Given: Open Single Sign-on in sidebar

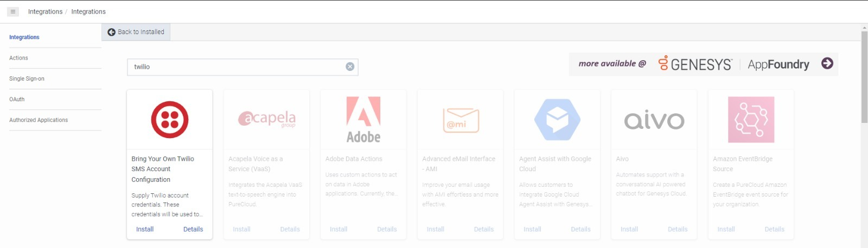Looking at the screenshot, I should 27,79.
